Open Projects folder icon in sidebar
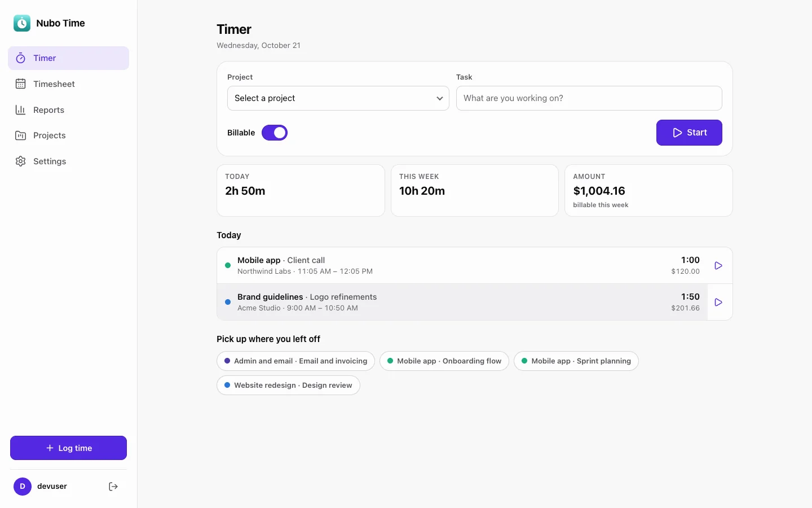The width and height of the screenshot is (812, 508). [21, 135]
